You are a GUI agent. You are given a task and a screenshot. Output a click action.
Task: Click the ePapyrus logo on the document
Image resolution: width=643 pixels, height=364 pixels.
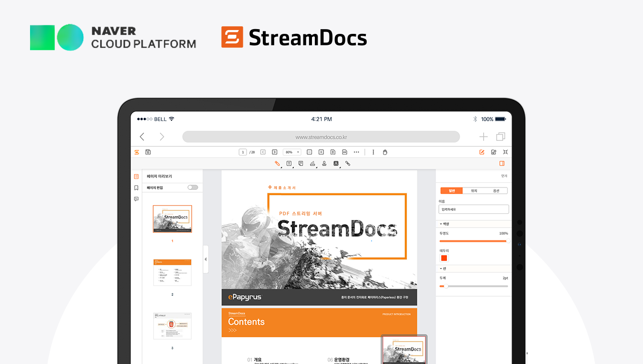[x=245, y=297]
